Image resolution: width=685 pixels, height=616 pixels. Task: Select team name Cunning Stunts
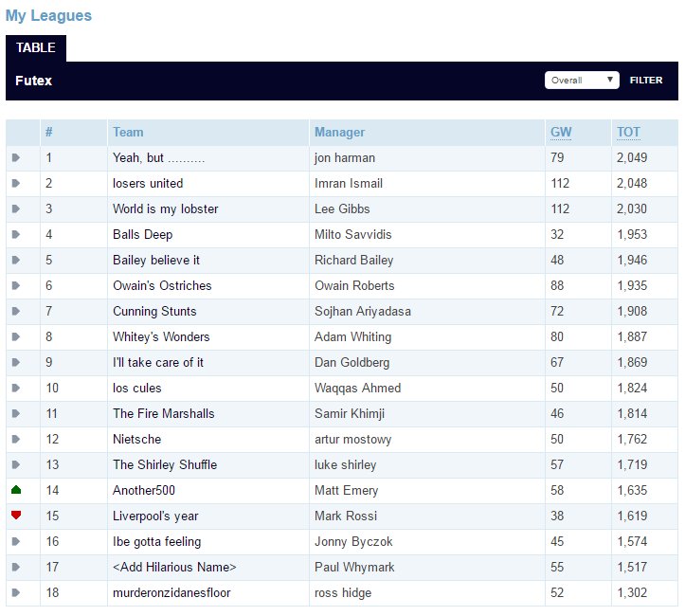coord(154,312)
